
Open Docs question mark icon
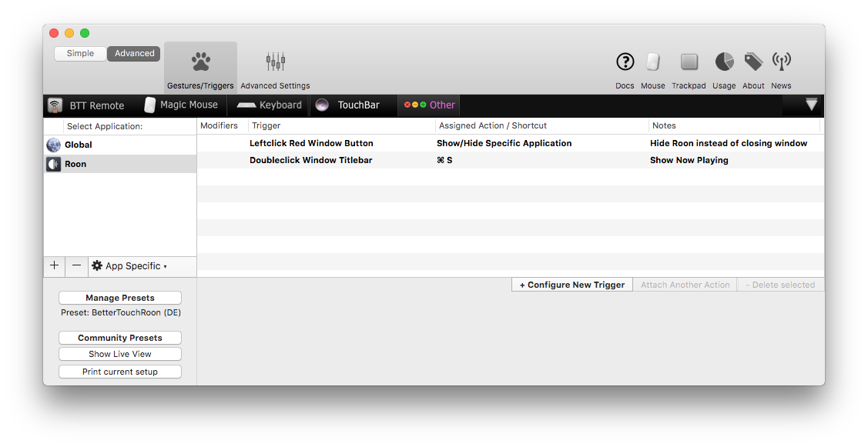625,62
